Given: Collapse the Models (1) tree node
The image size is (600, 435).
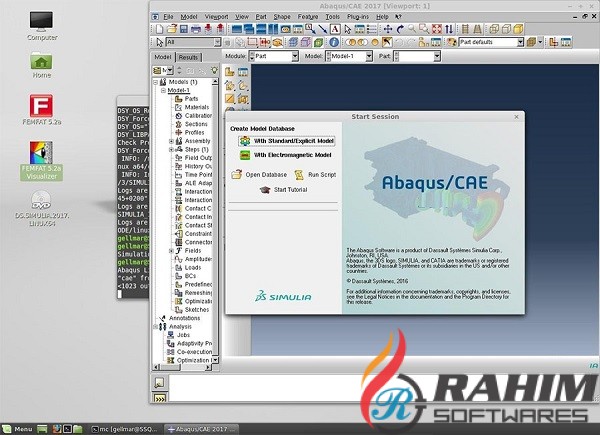Looking at the screenshot, I should 155,82.
